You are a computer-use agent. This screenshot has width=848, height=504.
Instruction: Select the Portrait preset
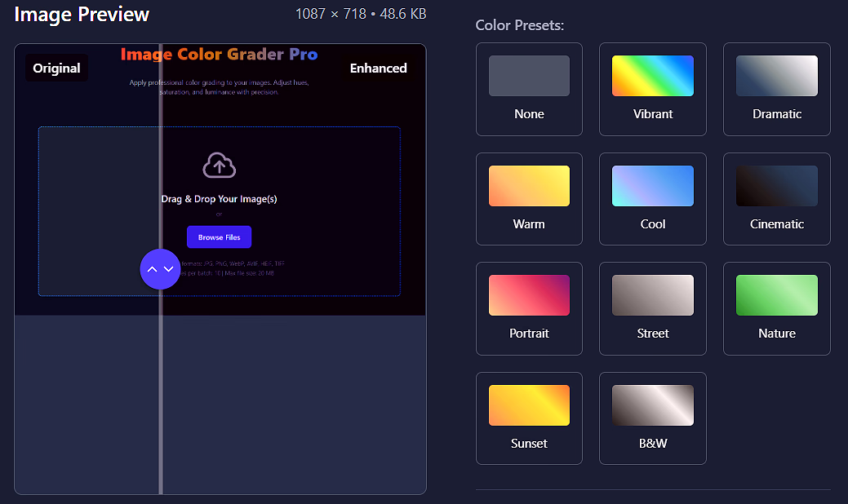tap(529, 308)
